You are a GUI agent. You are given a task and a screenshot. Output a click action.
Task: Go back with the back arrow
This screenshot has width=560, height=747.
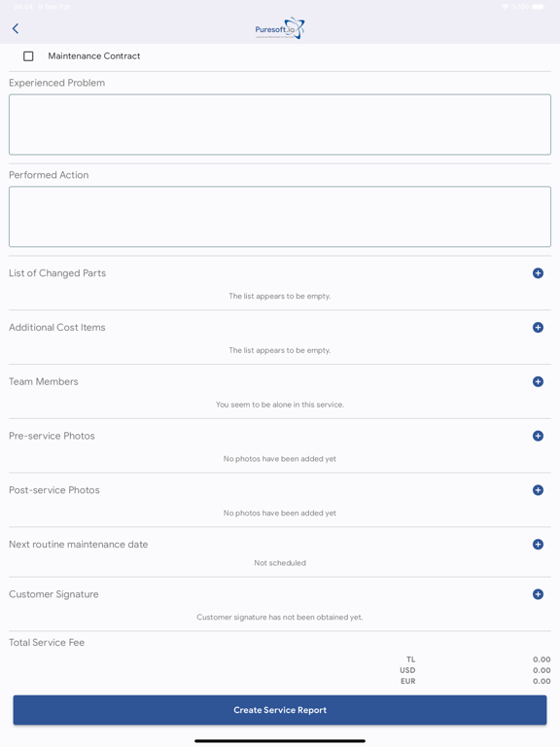[x=16, y=28]
